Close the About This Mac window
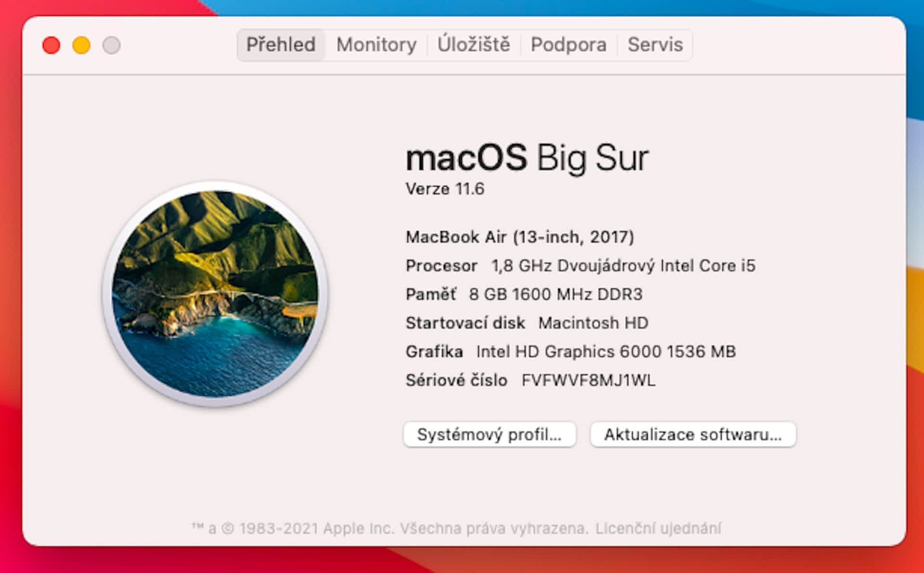This screenshot has height=573, width=924. [51, 45]
